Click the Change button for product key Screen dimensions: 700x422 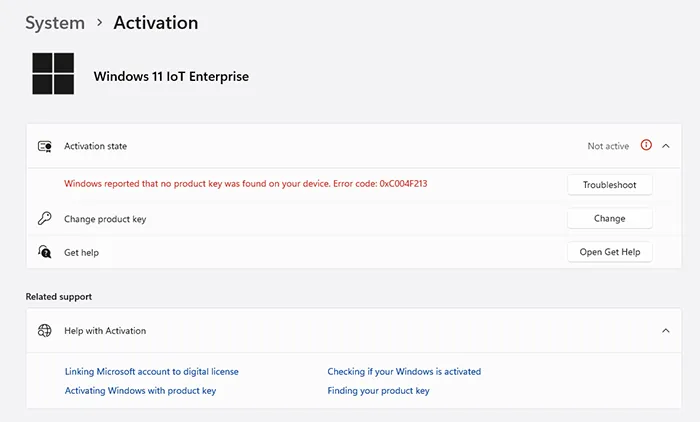point(609,218)
